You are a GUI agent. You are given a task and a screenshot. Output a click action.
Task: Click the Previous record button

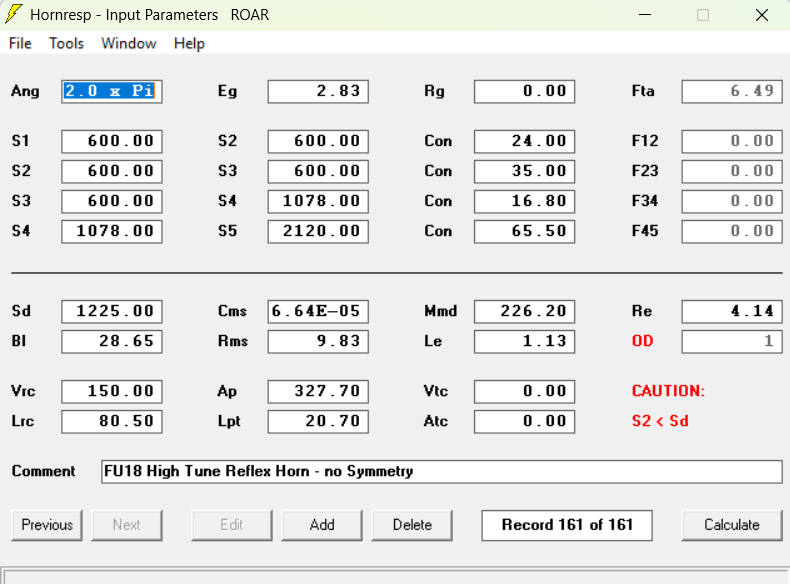click(x=47, y=525)
